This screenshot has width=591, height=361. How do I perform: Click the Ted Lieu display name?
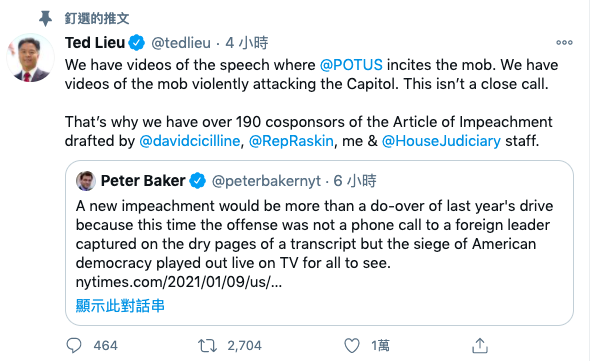95,43
